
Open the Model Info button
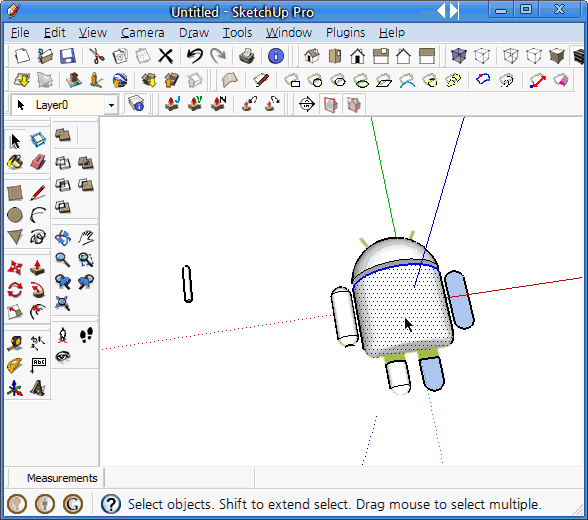tap(276, 56)
